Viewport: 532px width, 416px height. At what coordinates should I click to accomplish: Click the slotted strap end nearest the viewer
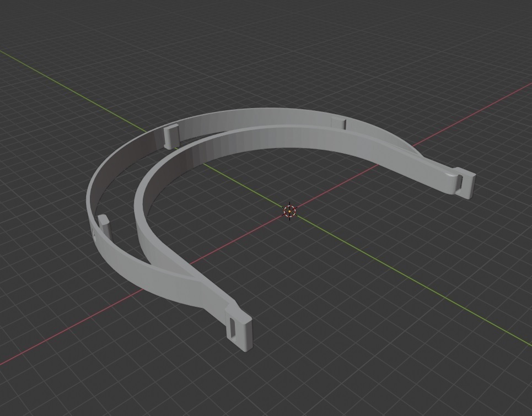point(239,330)
